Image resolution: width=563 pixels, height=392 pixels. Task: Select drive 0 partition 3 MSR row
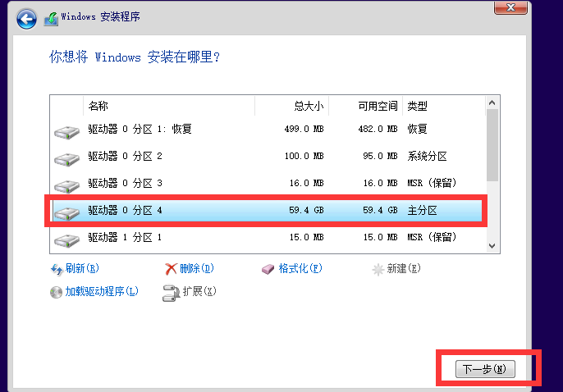point(246,184)
